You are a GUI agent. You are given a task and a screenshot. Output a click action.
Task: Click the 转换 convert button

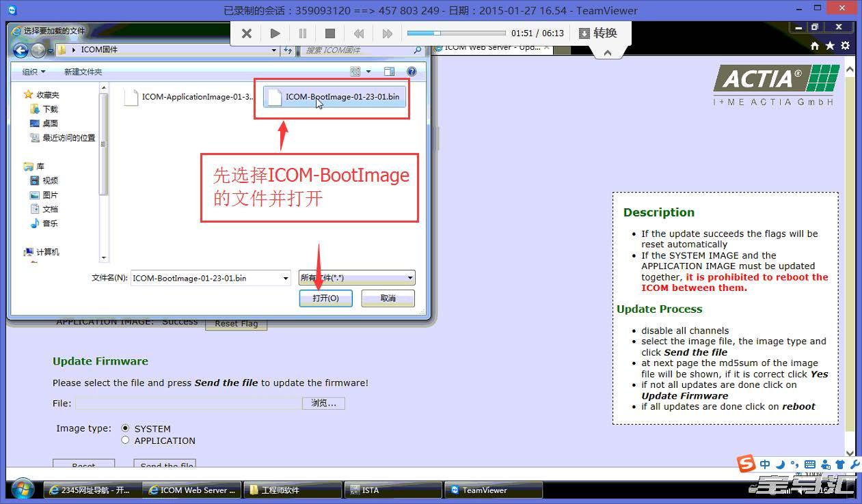pyautogui.click(x=598, y=33)
